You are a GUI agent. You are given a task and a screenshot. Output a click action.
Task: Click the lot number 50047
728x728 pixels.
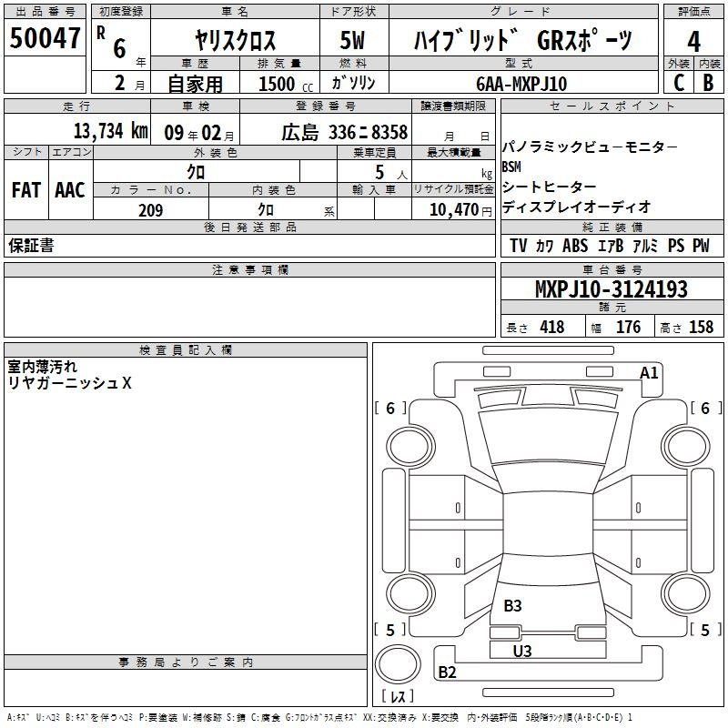(45, 38)
